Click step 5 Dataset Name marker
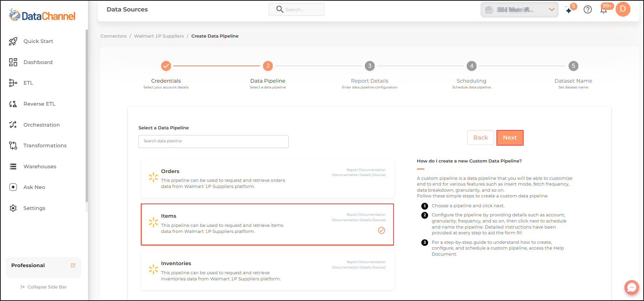The height and width of the screenshot is (301, 644). click(x=573, y=66)
